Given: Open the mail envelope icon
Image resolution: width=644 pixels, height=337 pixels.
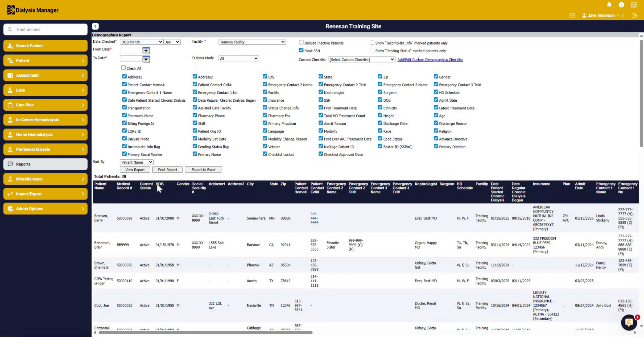Looking at the screenshot, I should pos(572,16).
